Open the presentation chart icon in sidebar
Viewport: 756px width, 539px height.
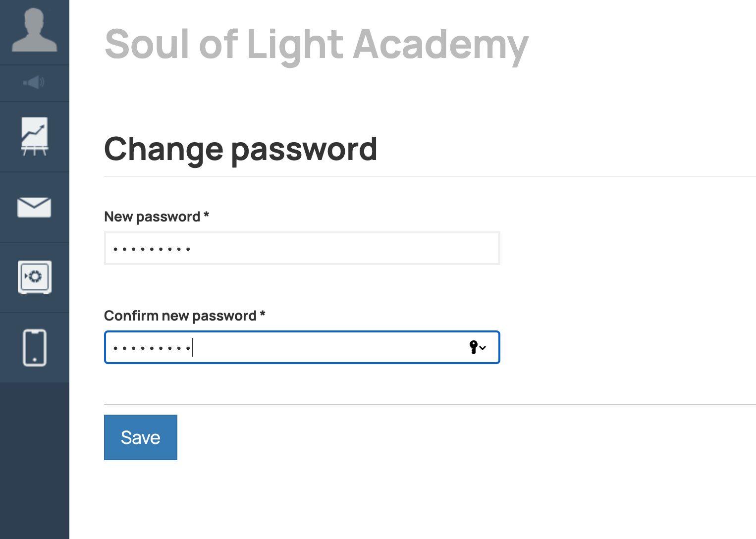34,136
